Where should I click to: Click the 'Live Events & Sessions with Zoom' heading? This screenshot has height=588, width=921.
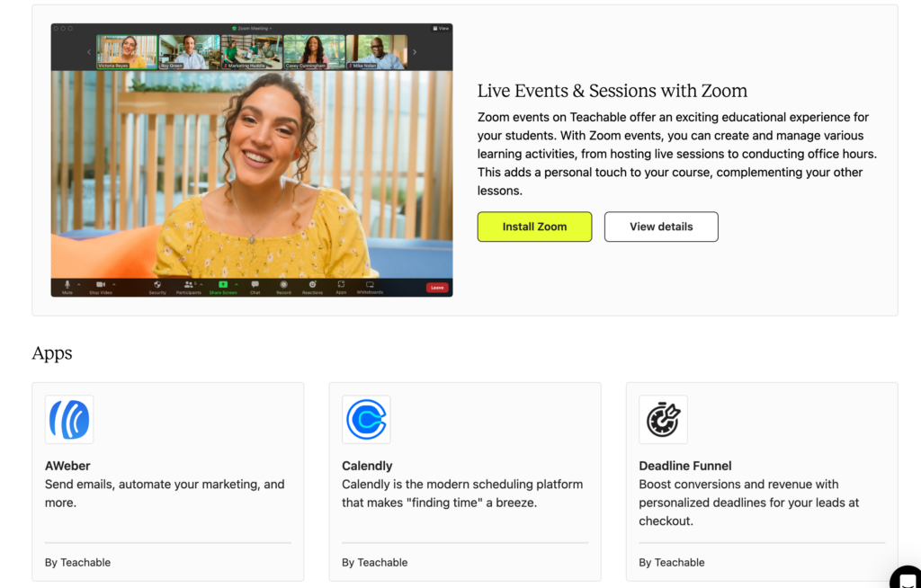(x=613, y=91)
